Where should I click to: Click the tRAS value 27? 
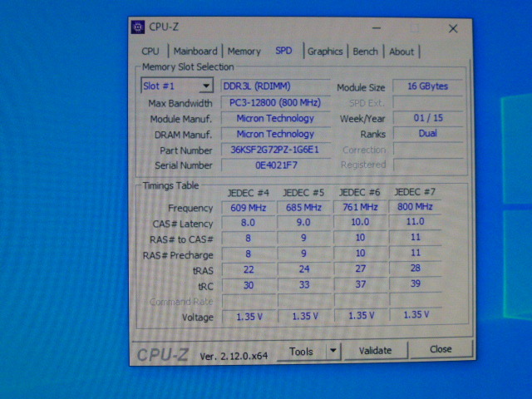[361, 268]
